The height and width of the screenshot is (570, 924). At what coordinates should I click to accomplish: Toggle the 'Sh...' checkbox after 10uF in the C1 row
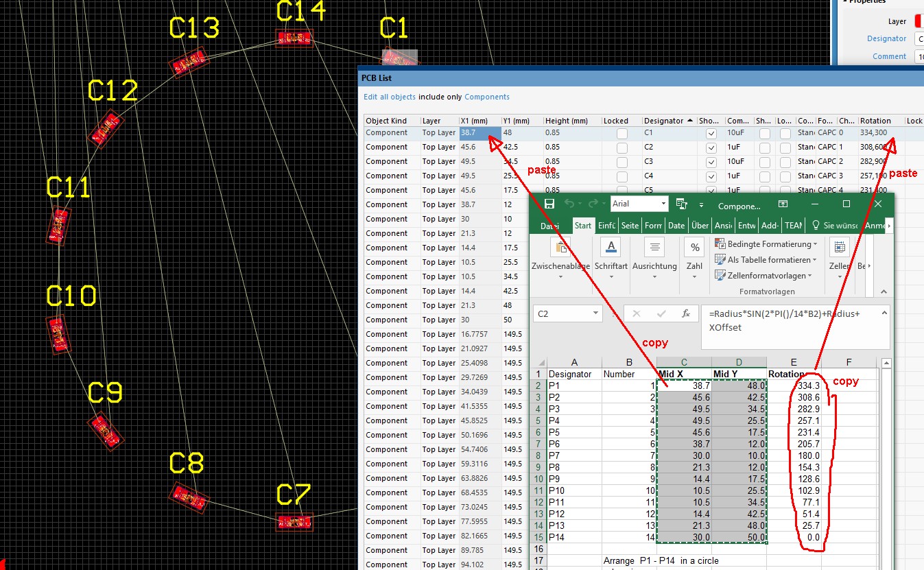(764, 133)
